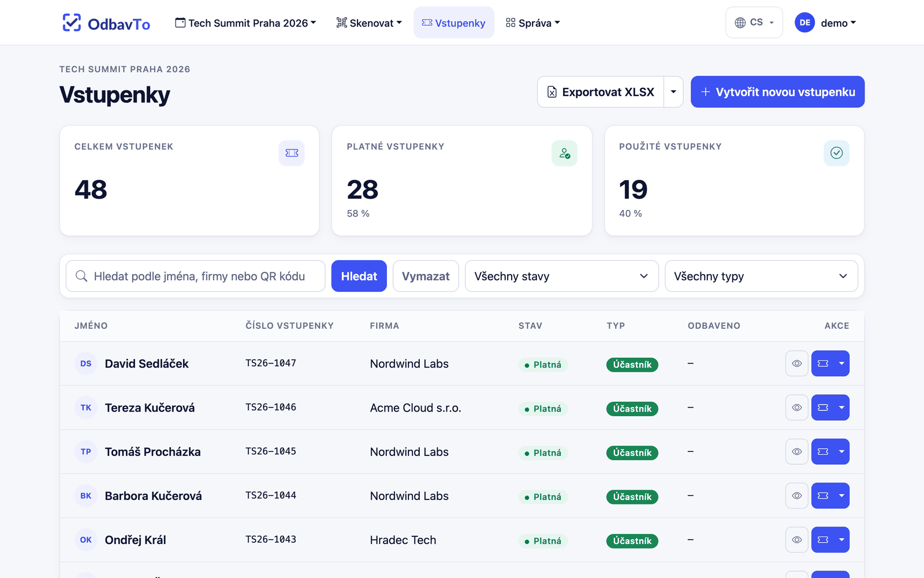The height and width of the screenshot is (578, 924).
Task: Click the Hledat button
Action: [359, 276]
